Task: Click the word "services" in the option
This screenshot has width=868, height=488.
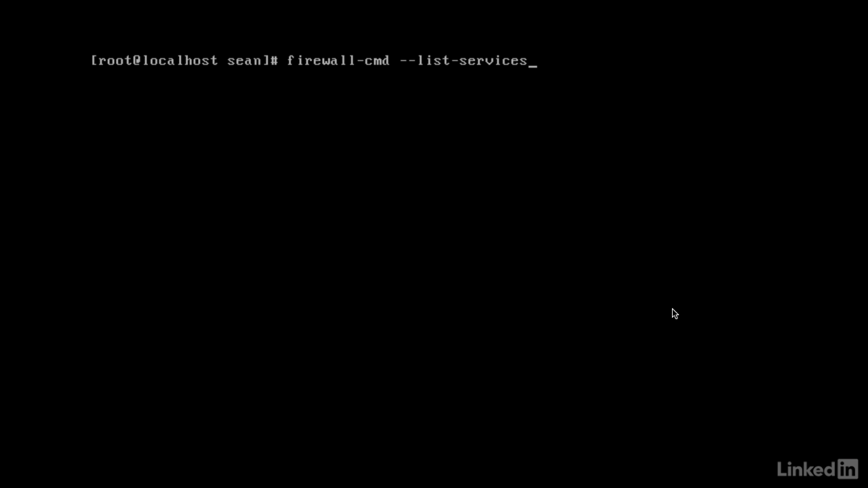Action: [494, 60]
